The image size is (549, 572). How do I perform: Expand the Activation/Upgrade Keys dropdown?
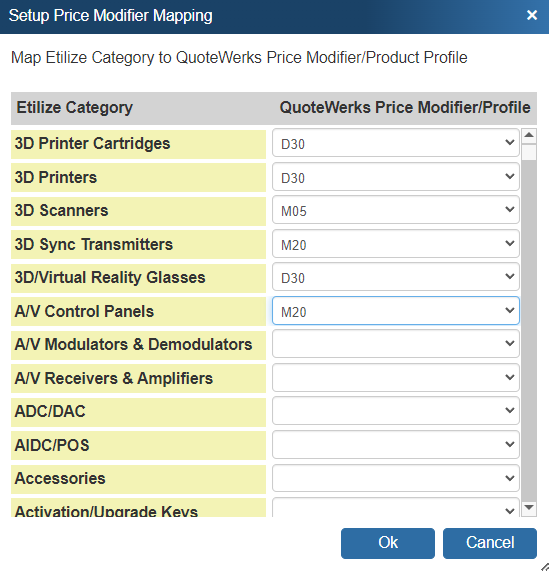[396, 507]
